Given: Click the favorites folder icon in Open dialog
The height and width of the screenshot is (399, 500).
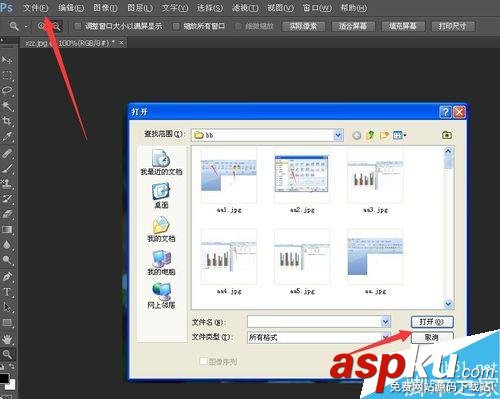Looking at the screenshot, I should tap(447, 135).
